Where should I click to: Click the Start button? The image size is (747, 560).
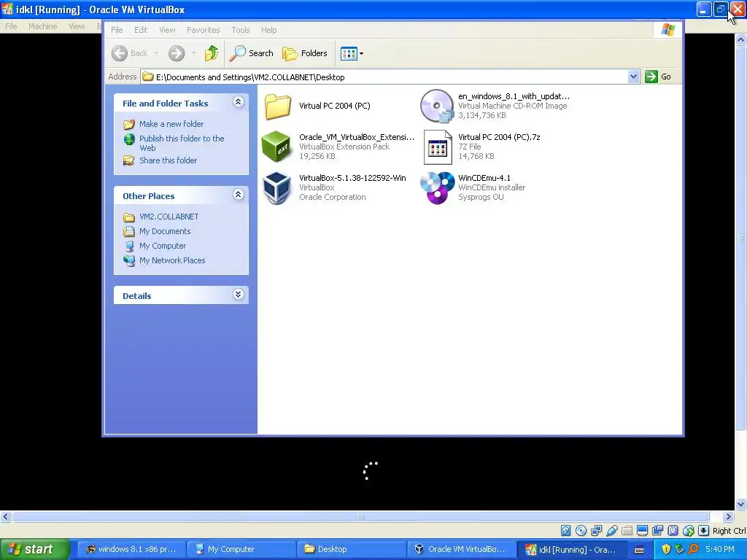pos(34,549)
